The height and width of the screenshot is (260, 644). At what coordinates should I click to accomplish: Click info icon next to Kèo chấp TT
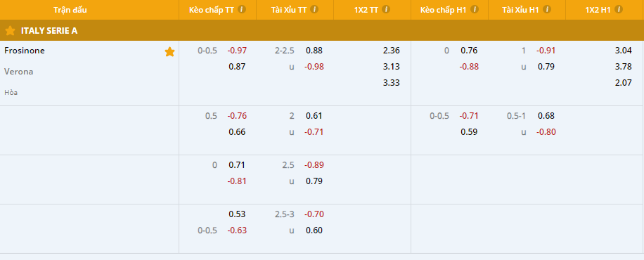[242, 9]
